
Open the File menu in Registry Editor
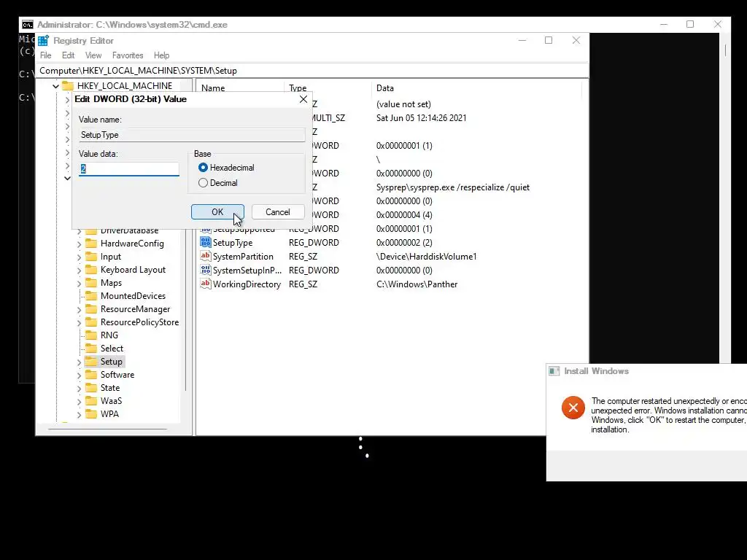click(x=46, y=55)
